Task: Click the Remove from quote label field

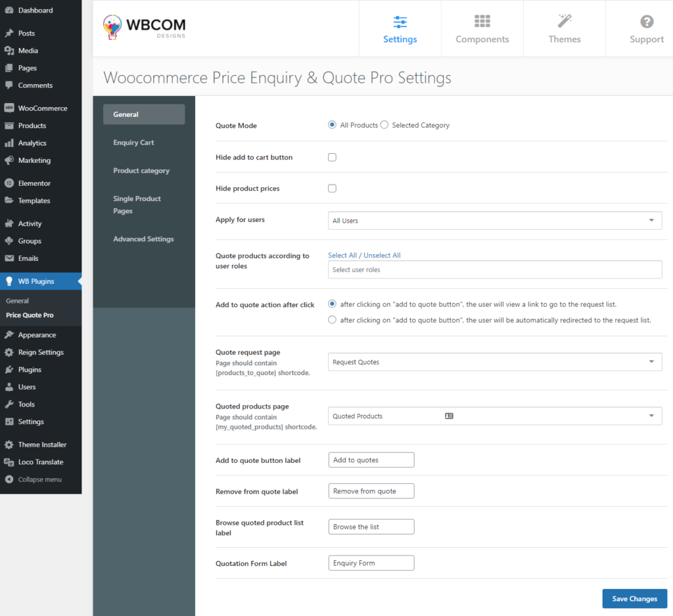Action: (371, 491)
